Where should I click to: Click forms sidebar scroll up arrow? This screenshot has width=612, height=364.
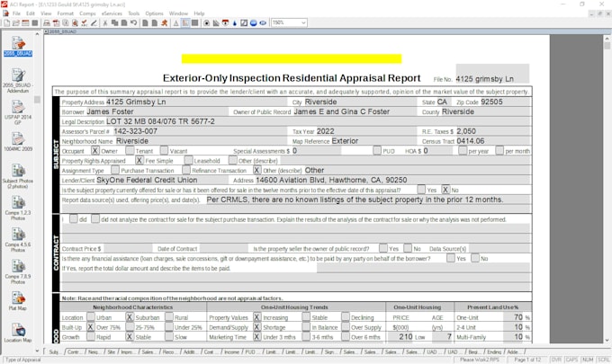coord(38,34)
